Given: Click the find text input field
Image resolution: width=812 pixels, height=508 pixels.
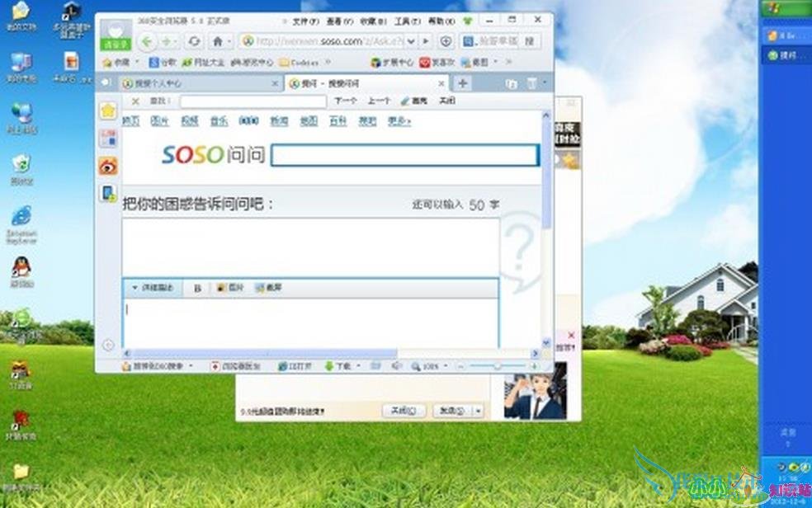Looking at the screenshot, I should point(253,101).
